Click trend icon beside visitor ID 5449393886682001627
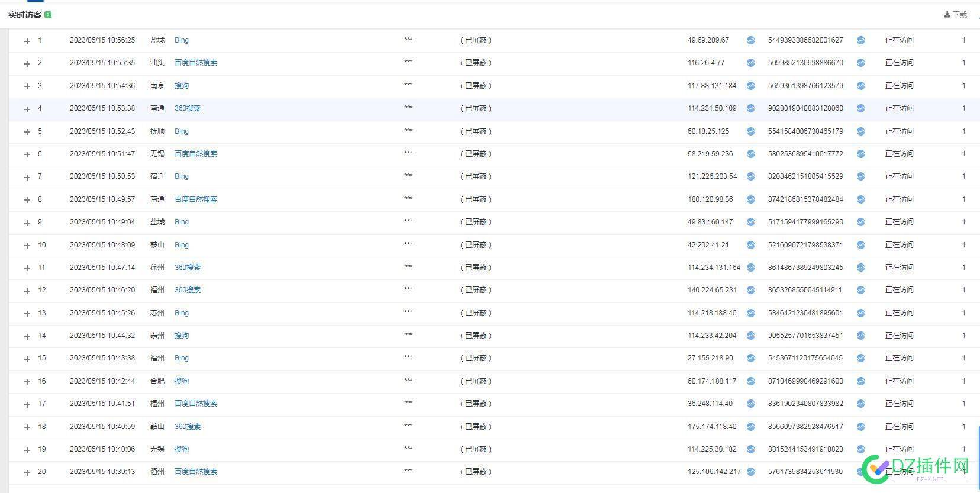980x493 pixels. [x=861, y=40]
